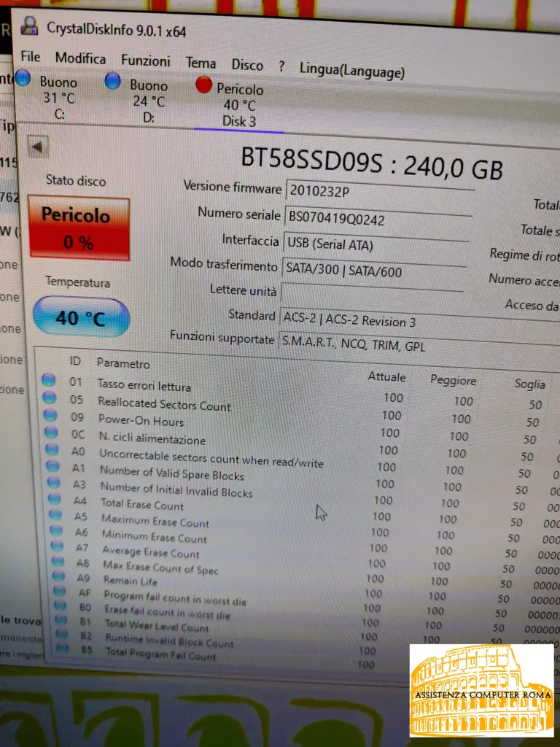Click the Numero seriale field
The height and width of the screenshot is (747, 560).
point(377,219)
